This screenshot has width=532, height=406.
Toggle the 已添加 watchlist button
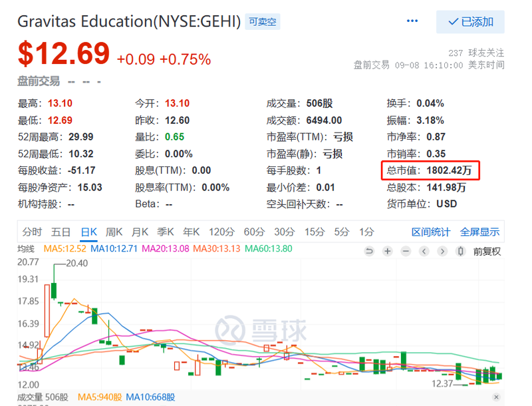point(470,22)
